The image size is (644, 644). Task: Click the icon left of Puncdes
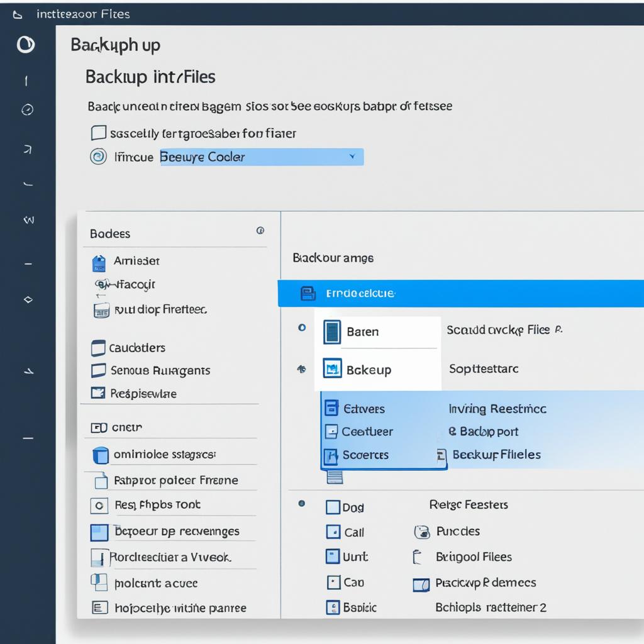pos(422,532)
